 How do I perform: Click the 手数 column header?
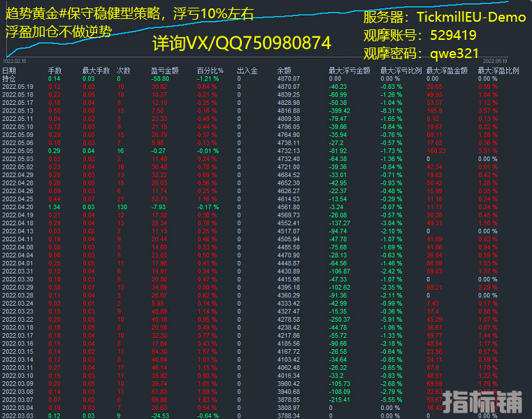click(x=55, y=71)
